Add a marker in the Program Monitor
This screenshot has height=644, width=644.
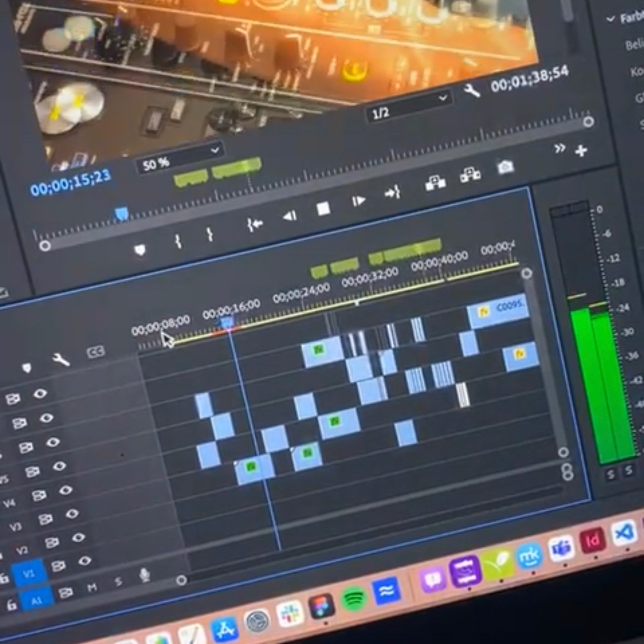point(140,250)
